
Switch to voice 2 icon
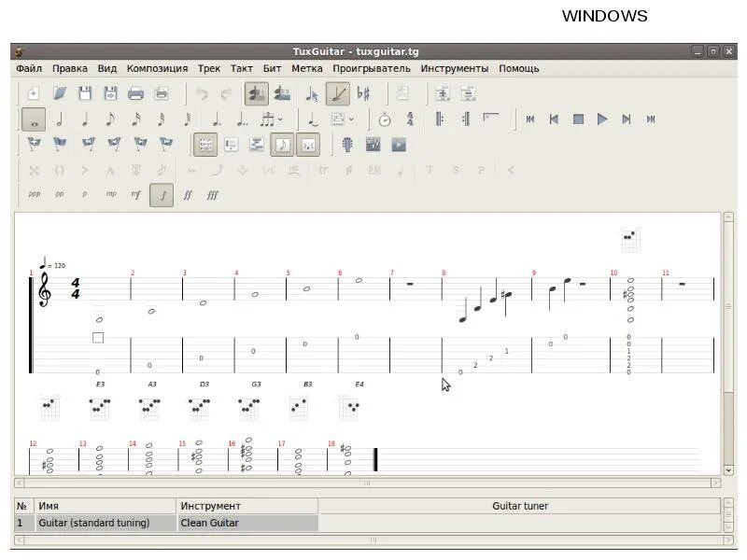[x=282, y=93]
